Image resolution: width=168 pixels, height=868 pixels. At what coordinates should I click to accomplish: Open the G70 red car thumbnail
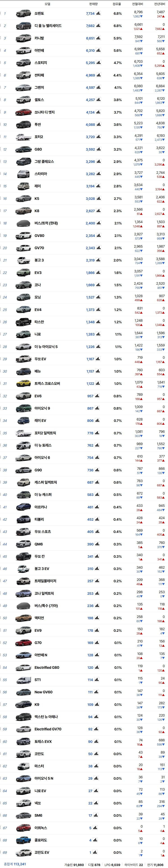[x=24, y=643]
